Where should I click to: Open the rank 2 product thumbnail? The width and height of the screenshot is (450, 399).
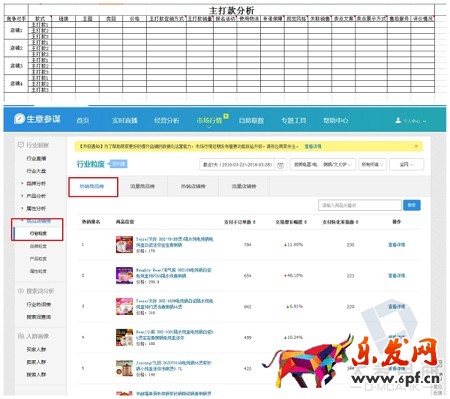point(124,275)
